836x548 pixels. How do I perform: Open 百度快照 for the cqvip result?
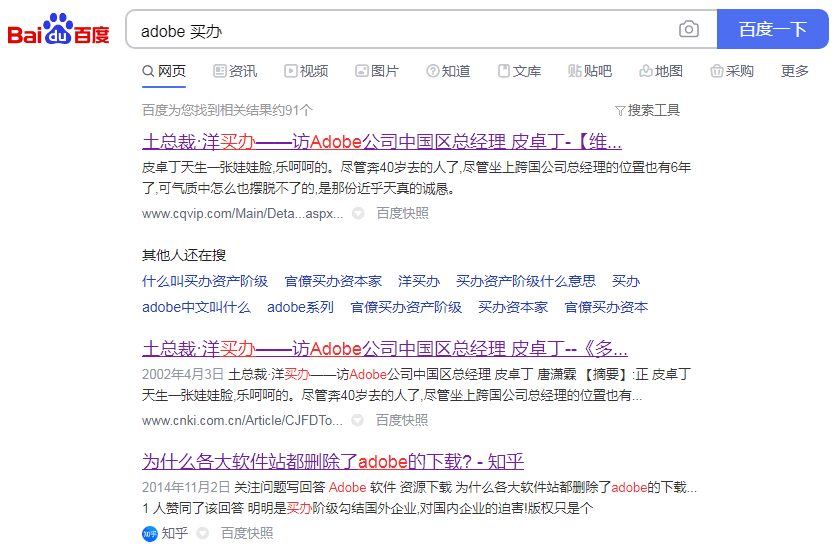click(x=403, y=213)
